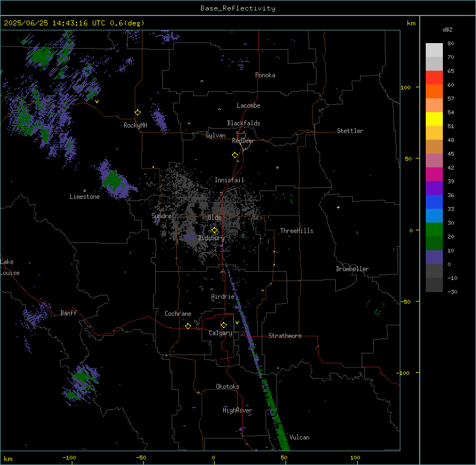Image resolution: width=476 pixels, height=465 pixels.
Task: Click the white 80 dBZ legend swatch
Action: [434, 50]
